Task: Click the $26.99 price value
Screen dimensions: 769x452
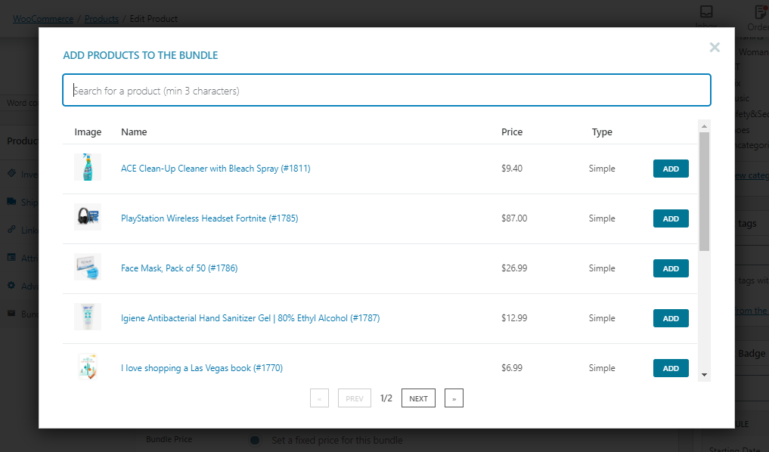Action: pyautogui.click(x=514, y=268)
